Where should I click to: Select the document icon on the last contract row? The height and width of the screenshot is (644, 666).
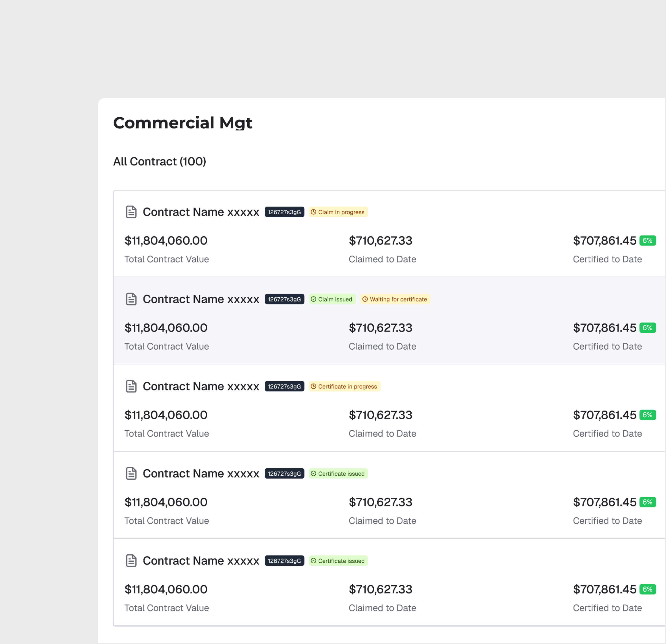pos(131,561)
